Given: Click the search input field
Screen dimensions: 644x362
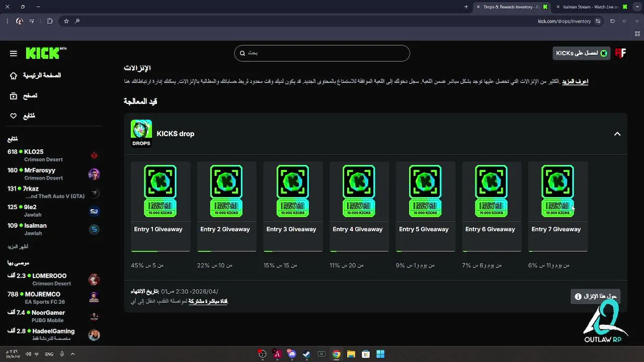Looking at the screenshot, I should (x=322, y=53).
